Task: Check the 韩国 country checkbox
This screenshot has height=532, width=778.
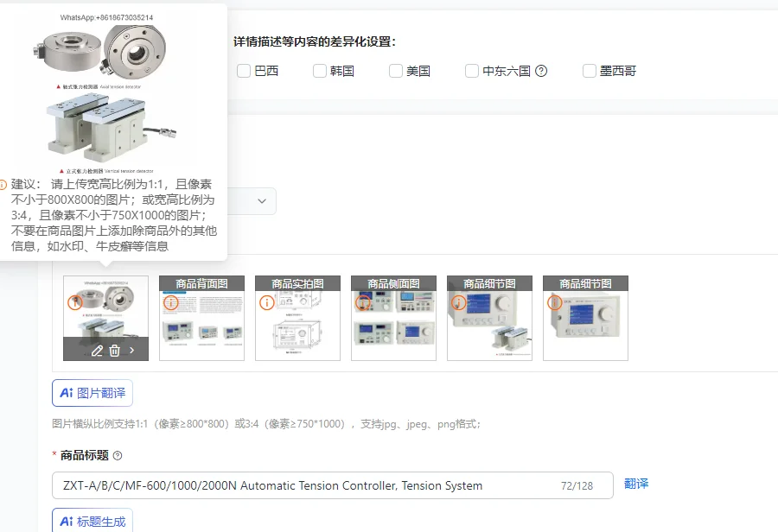Action: 320,71
